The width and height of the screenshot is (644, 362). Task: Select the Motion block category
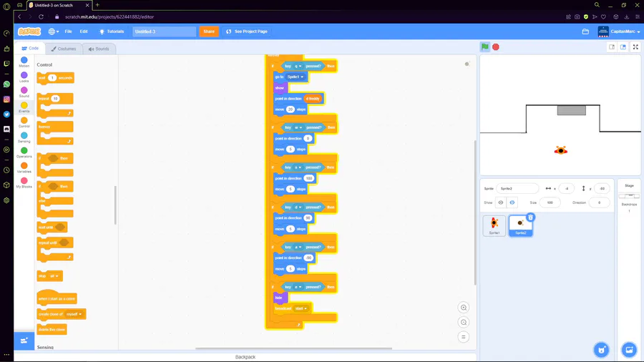click(x=24, y=62)
